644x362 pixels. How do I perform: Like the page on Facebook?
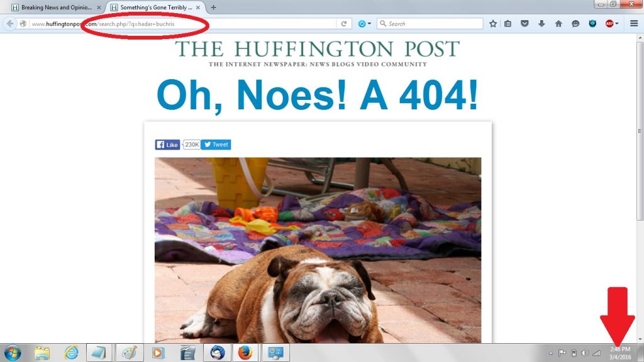click(x=167, y=145)
